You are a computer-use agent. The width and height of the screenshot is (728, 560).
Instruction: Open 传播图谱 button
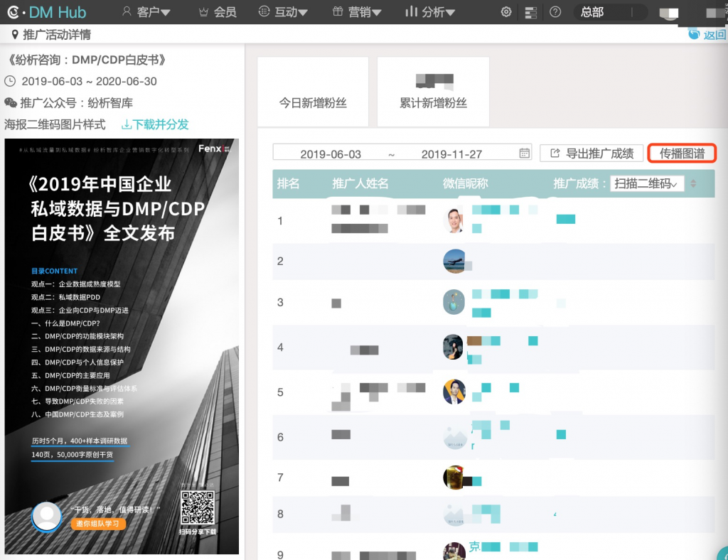pos(682,153)
